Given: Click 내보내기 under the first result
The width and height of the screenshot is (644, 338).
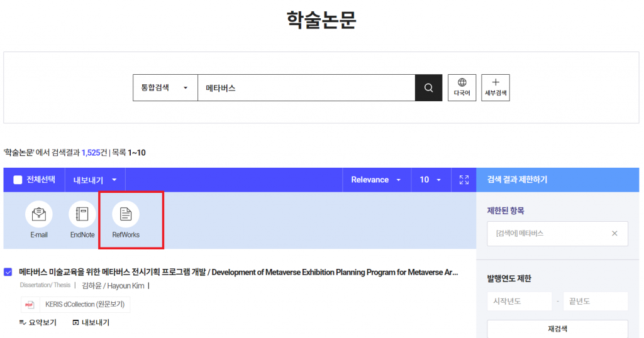Looking at the screenshot, I should tap(91, 322).
